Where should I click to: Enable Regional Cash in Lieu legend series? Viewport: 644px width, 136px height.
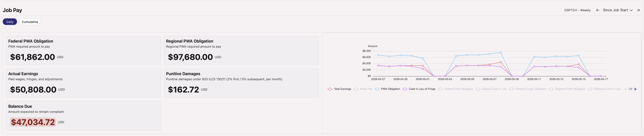click(x=604, y=89)
